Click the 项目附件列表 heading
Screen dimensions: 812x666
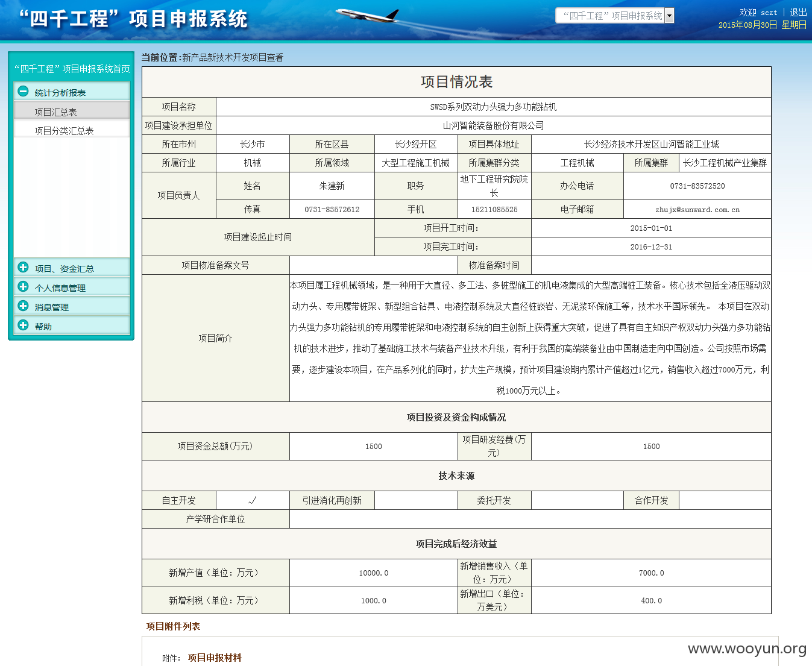pyautogui.click(x=173, y=626)
